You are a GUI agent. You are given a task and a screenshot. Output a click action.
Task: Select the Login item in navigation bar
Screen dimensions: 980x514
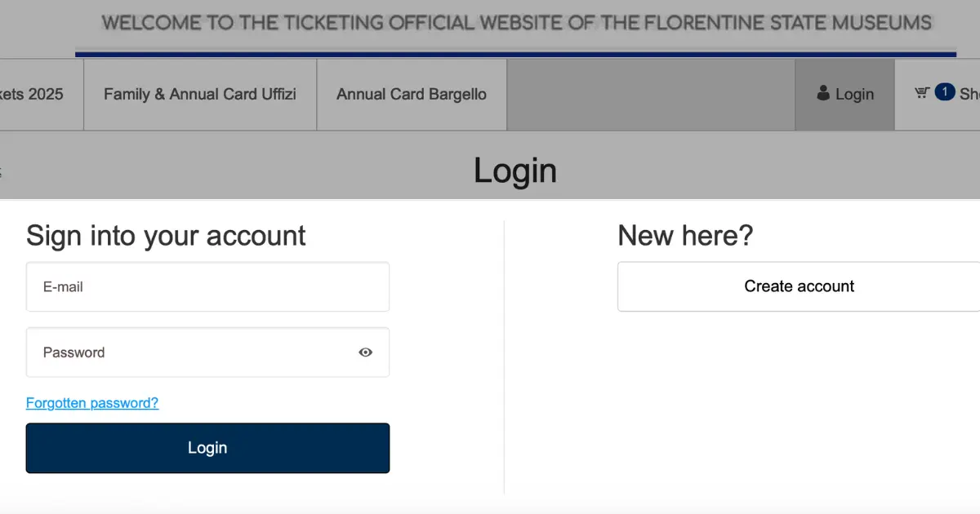845,95
